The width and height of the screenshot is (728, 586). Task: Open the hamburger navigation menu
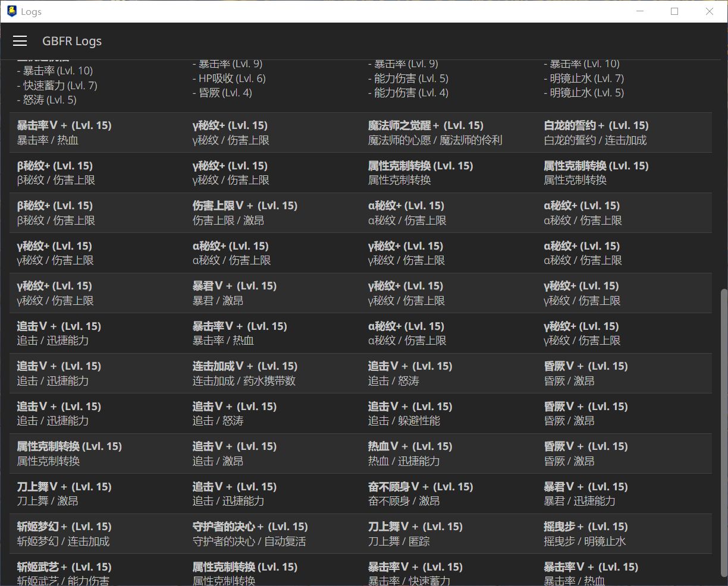pos(20,40)
